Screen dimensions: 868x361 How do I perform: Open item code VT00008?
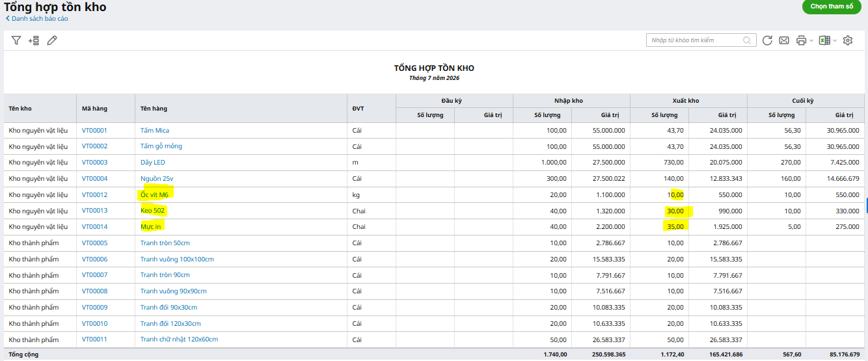tap(95, 291)
